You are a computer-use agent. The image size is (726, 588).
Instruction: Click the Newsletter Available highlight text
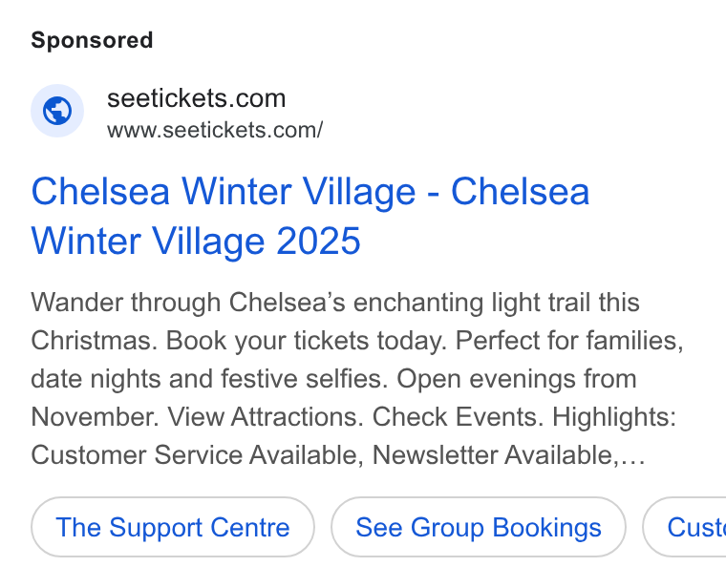click(497, 455)
